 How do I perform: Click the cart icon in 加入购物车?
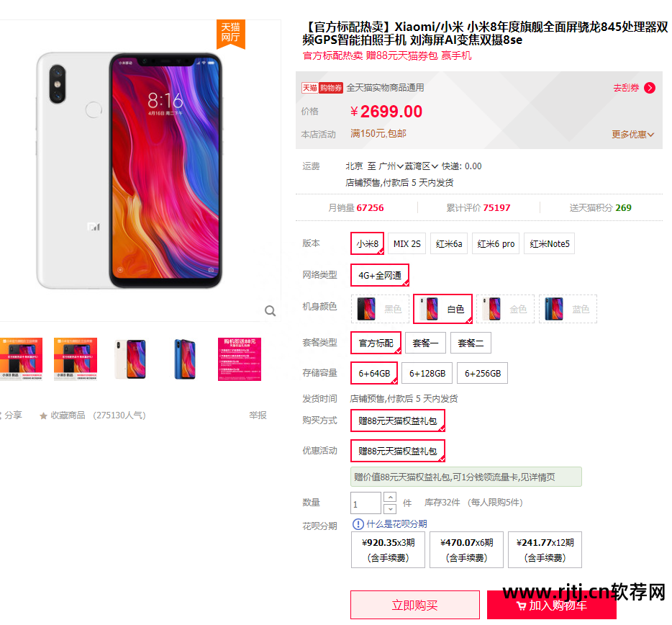(521, 606)
